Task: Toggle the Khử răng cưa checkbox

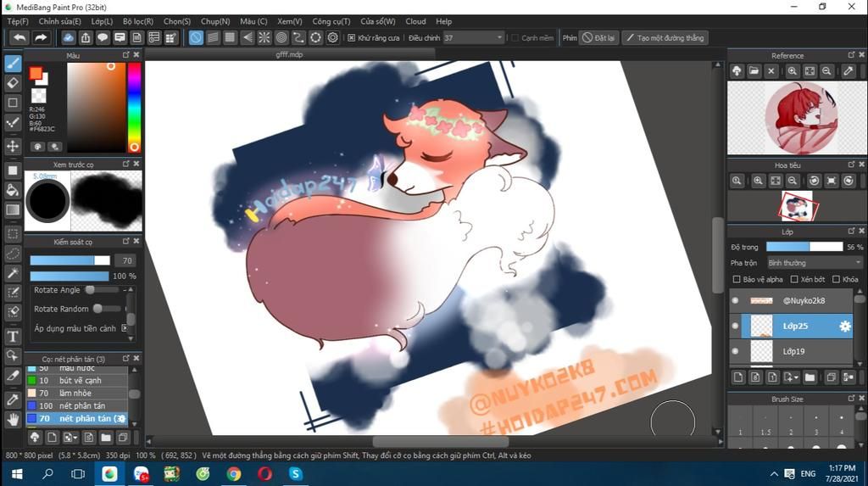Action: [352, 37]
